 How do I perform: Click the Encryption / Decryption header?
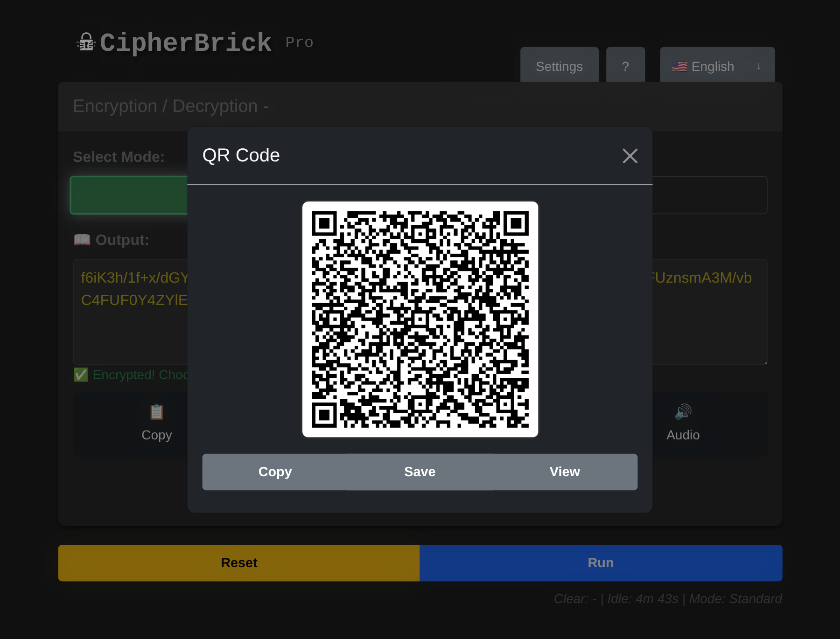(x=170, y=106)
